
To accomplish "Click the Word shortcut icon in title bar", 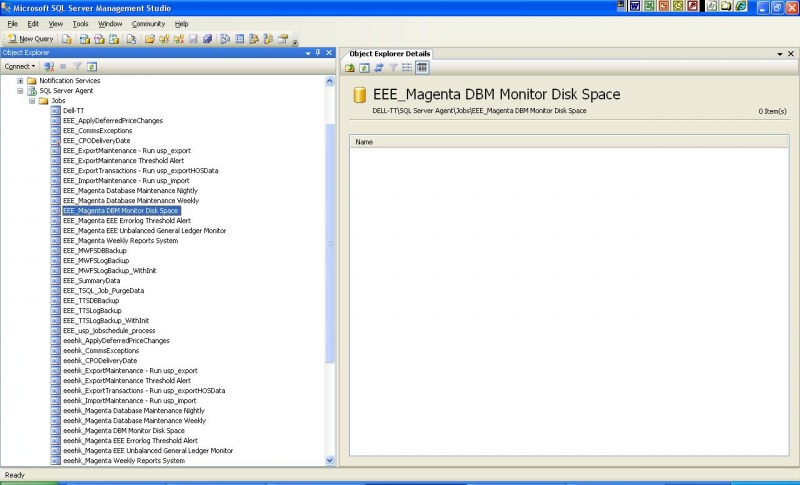I will [x=635, y=6].
